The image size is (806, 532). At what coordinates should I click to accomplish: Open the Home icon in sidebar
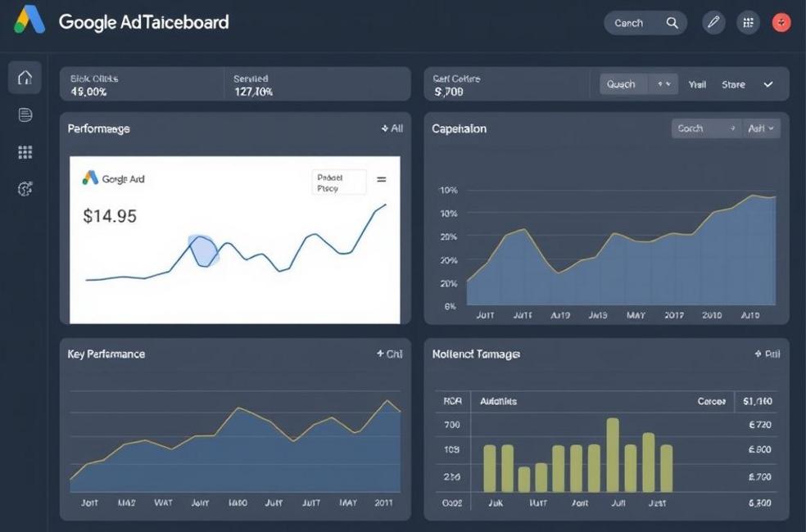pos(25,78)
